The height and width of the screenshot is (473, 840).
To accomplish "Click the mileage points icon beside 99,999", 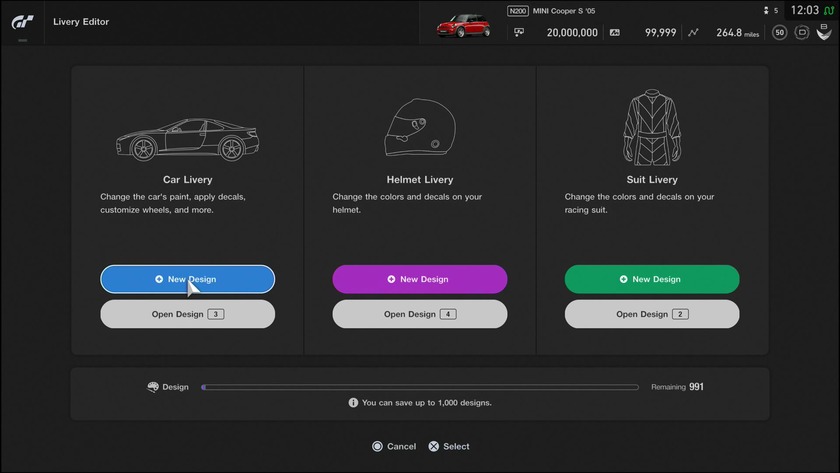I will point(614,32).
